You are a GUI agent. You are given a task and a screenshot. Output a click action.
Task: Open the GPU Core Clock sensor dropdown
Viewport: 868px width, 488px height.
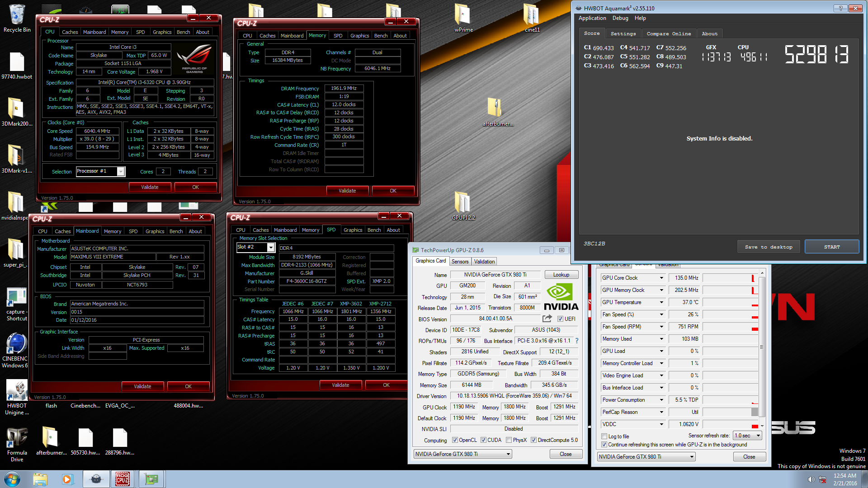tap(661, 278)
